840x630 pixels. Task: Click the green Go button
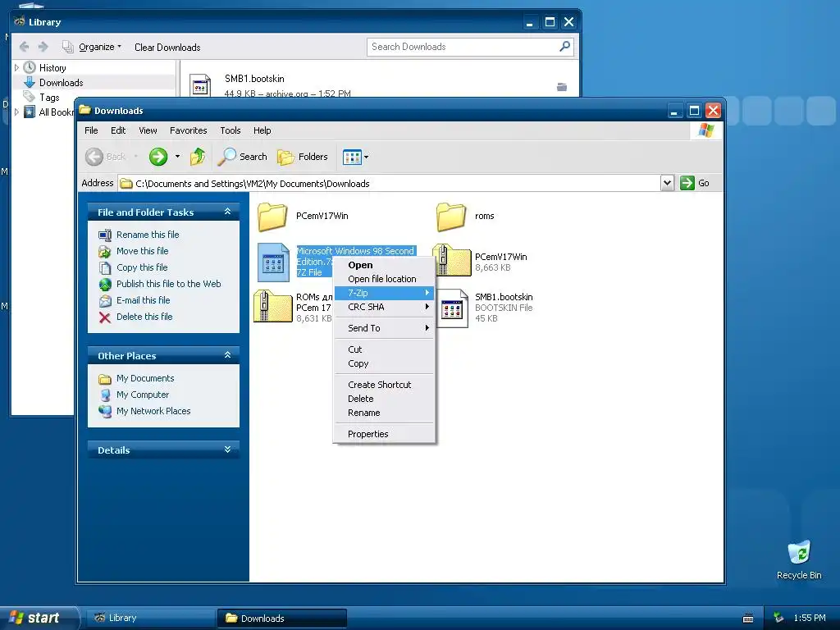point(696,183)
